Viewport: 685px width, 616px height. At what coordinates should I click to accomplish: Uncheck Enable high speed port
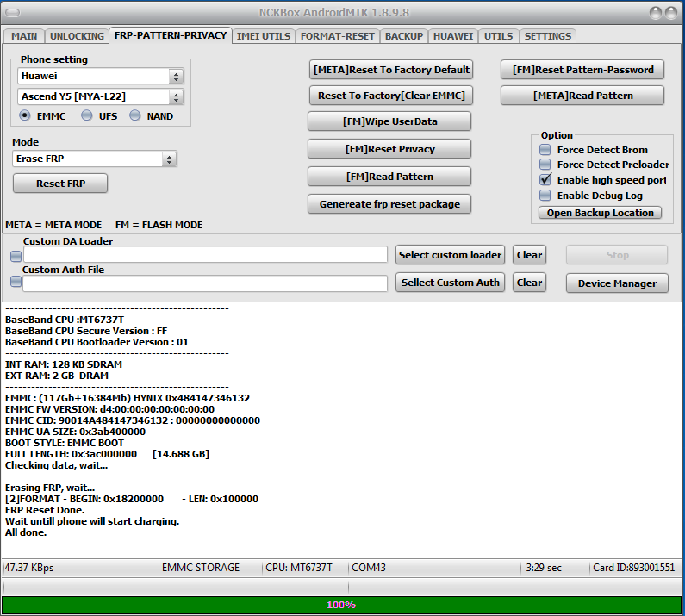(545, 179)
